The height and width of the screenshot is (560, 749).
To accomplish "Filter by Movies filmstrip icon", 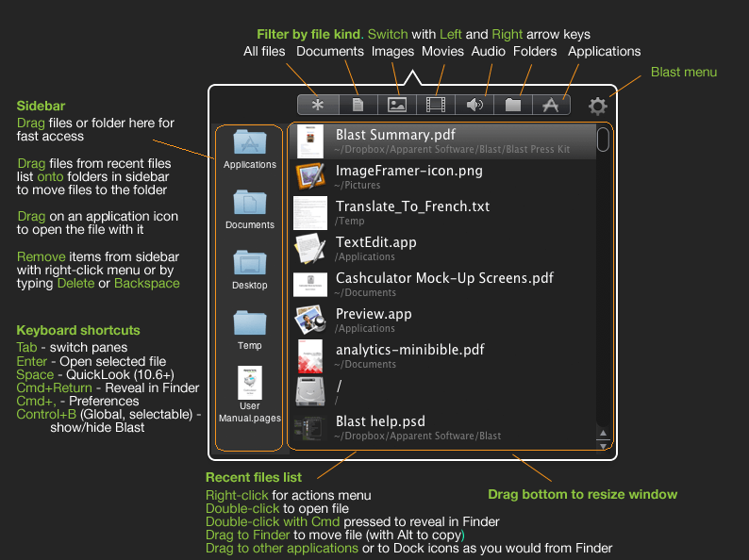I will pyautogui.click(x=436, y=105).
